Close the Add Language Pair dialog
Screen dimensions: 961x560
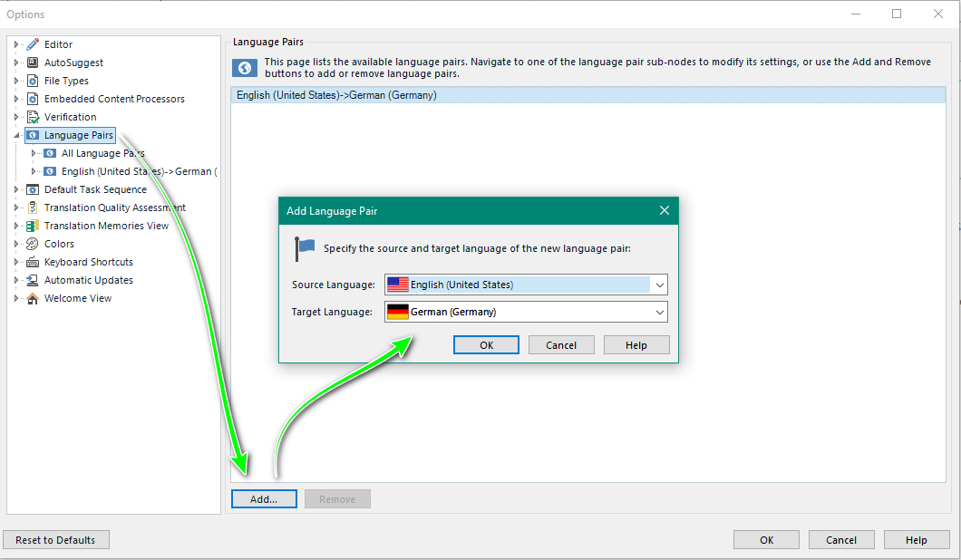pyautogui.click(x=664, y=210)
